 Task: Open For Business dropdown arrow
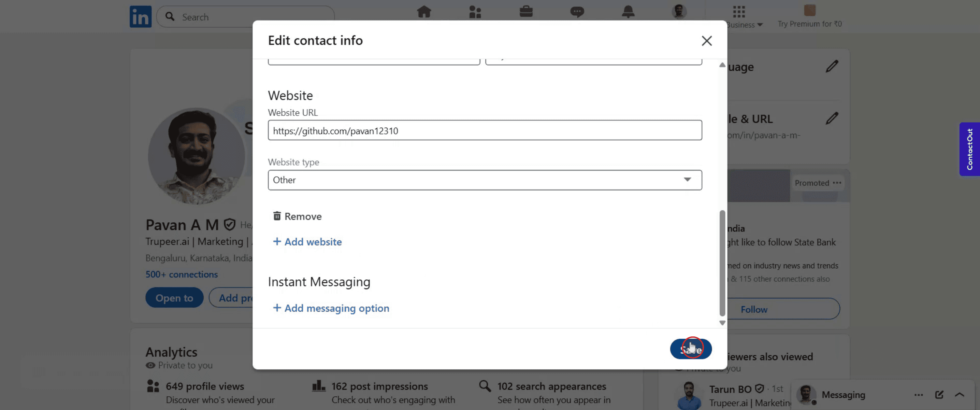760,25
